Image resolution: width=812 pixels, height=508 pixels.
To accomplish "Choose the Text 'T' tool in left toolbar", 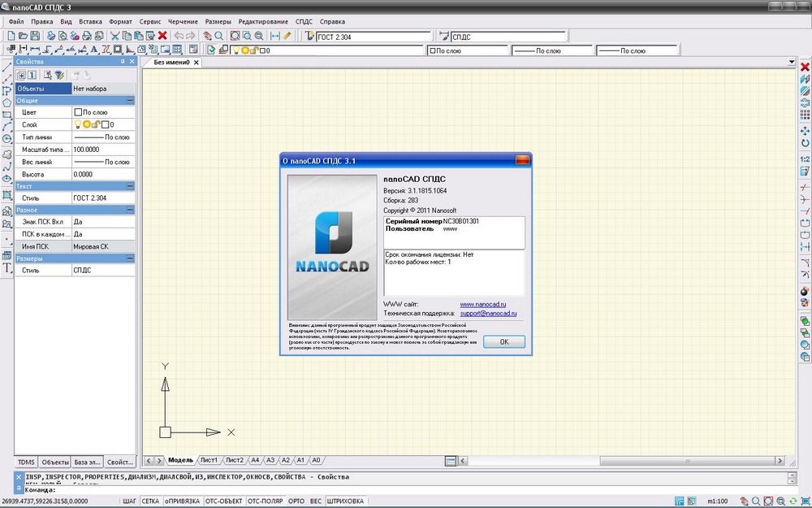I will pos(6,268).
